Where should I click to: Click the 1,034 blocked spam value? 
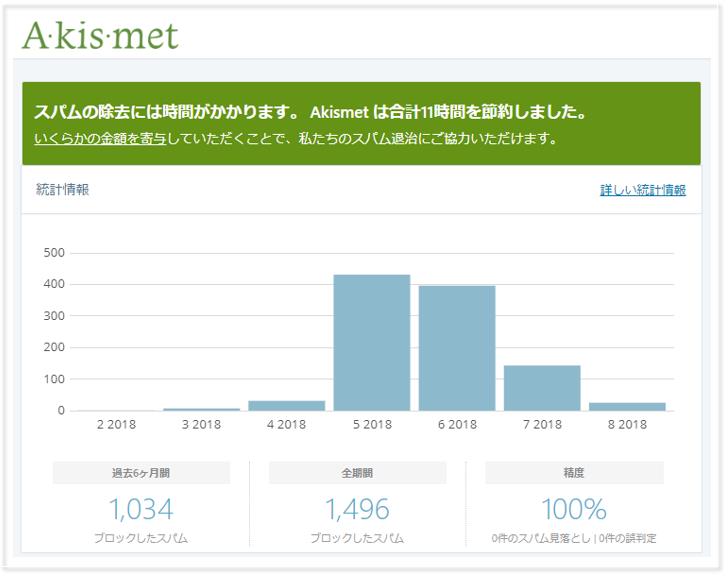(141, 509)
